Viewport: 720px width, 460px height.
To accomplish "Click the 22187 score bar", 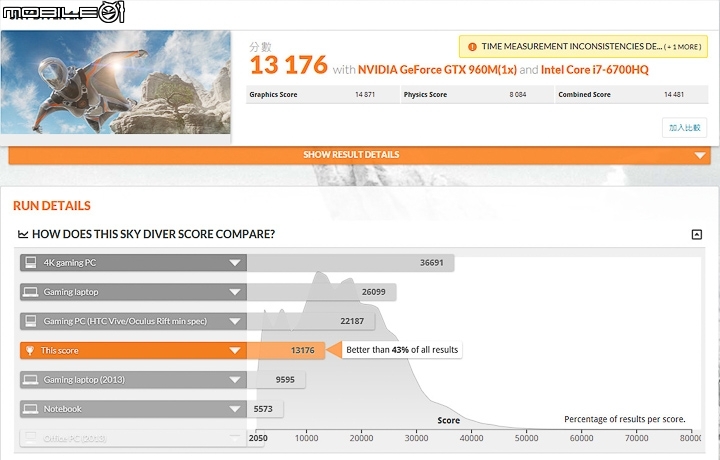I will [311, 321].
